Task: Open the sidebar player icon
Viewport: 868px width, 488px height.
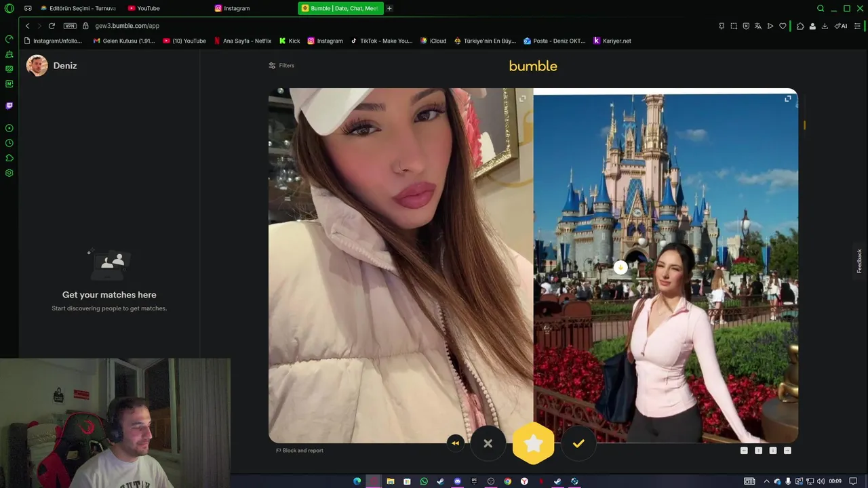Action: click(x=9, y=128)
